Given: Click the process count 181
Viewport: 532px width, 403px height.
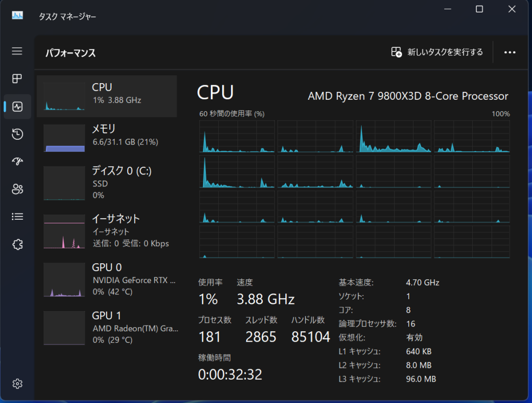Looking at the screenshot, I should coord(210,337).
